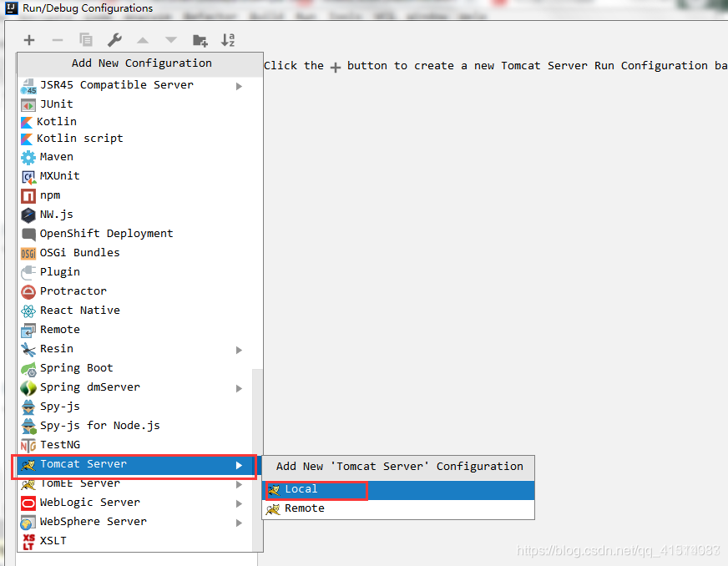Click the orange OSGi Bundles icon
Viewport: 728px width, 566px height.
coord(28,254)
